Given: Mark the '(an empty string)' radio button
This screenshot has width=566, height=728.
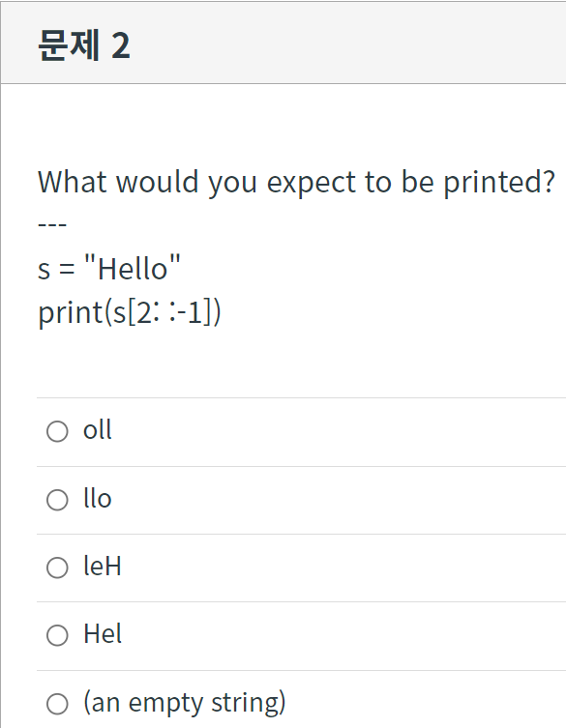Looking at the screenshot, I should 57,704.
